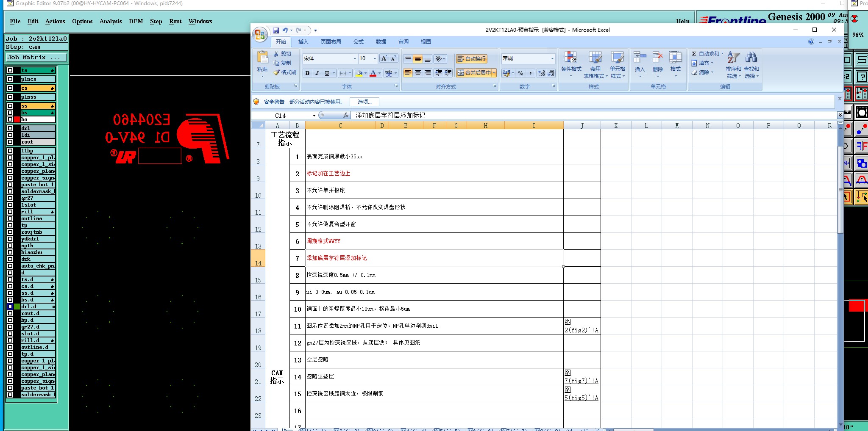Toggle the drl layer checkbox
The image size is (868, 431).
(10, 128)
